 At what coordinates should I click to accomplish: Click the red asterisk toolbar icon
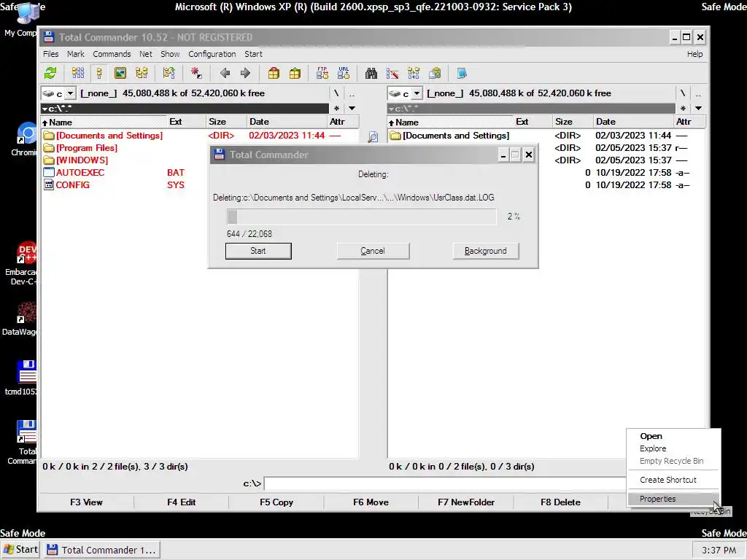pyautogui.click(x=196, y=73)
